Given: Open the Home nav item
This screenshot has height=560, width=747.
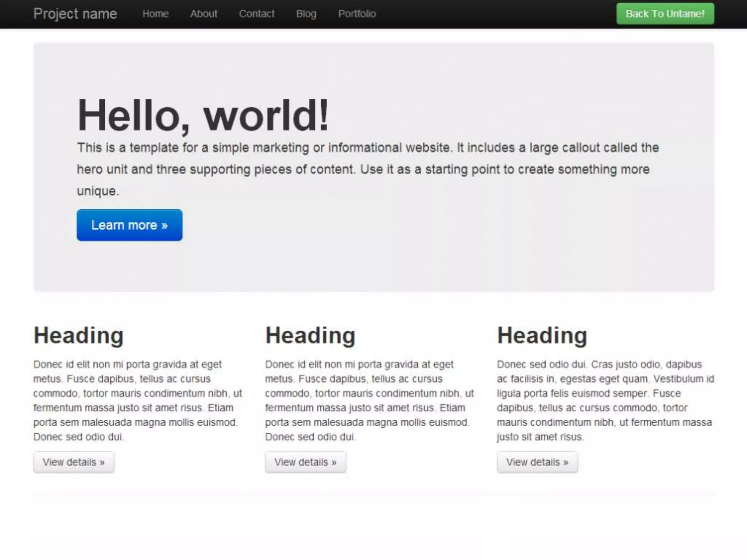Looking at the screenshot, I should pos(155,14).
